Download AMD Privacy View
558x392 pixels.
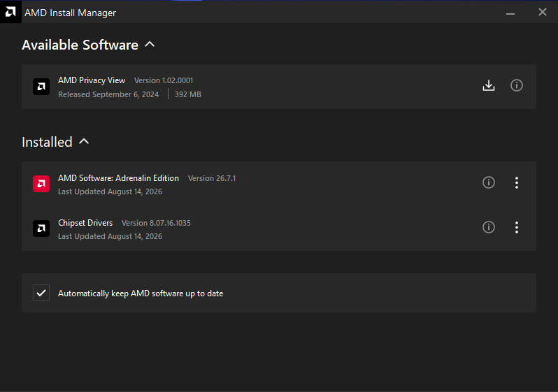[489, 85]
